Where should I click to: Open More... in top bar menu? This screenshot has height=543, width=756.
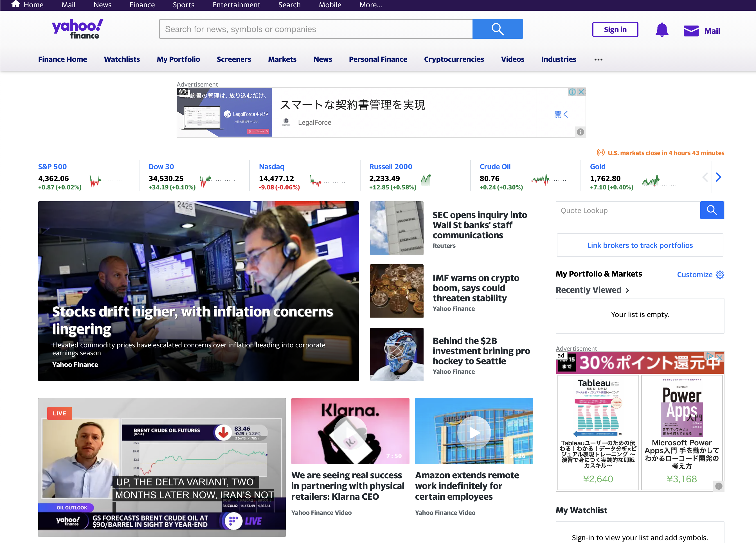tap(371, 5)
